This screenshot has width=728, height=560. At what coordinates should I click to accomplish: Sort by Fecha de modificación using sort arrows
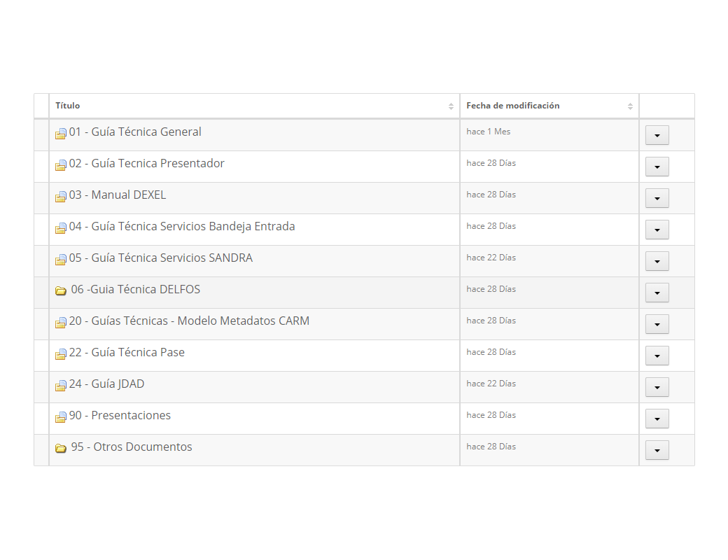[x=630, y=106]
